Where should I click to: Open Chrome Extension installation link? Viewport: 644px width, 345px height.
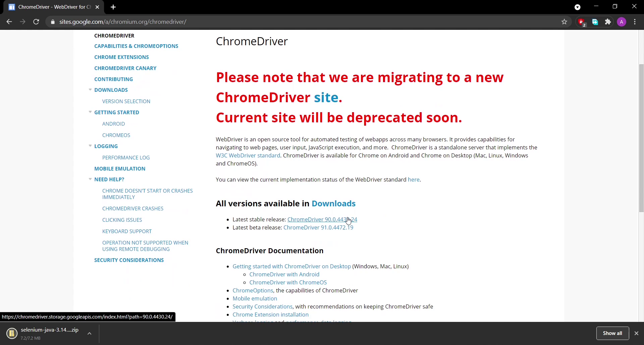pyautogui.click(x=270, y=315)
